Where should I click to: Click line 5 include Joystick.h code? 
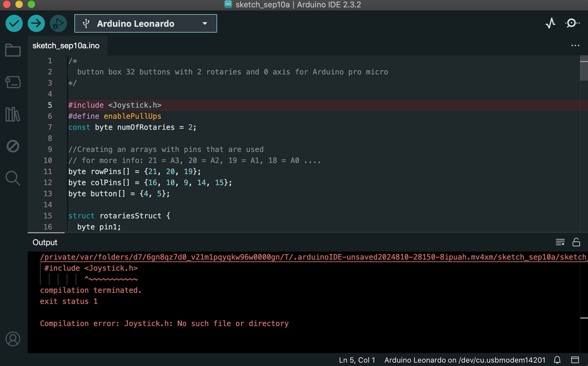tap(115, 105)
